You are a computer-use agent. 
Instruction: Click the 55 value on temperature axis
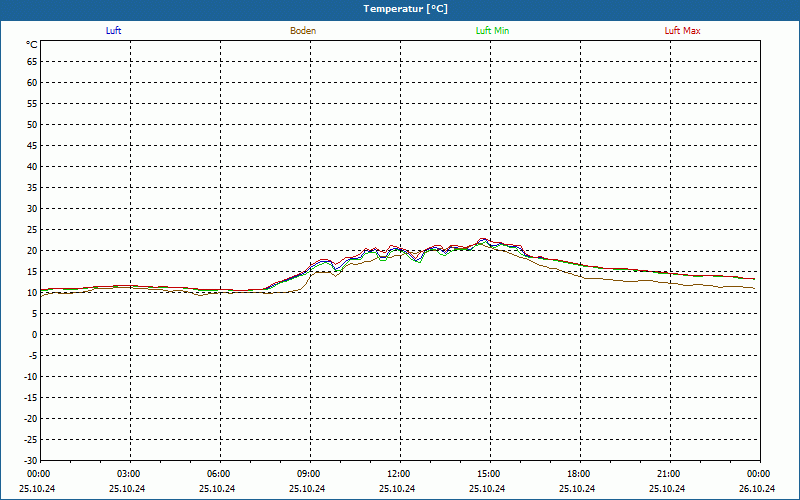point(32,104)
